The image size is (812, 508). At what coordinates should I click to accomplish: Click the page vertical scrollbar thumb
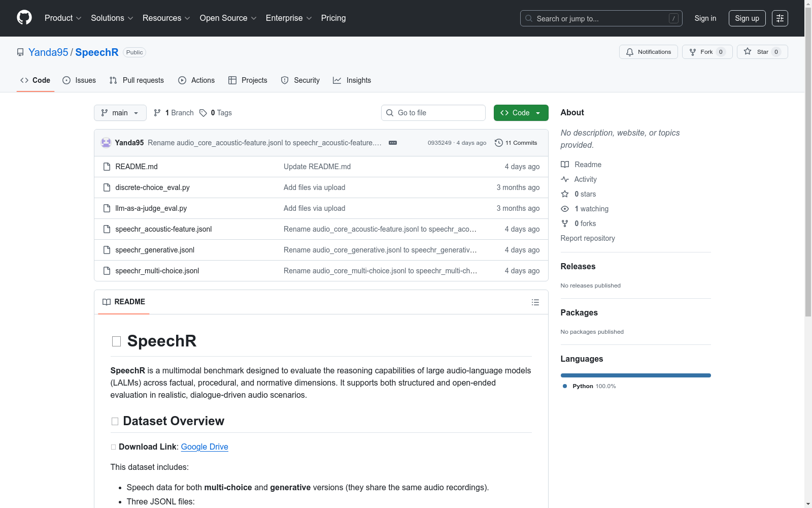pyautogui.click(x=808, y=162)
